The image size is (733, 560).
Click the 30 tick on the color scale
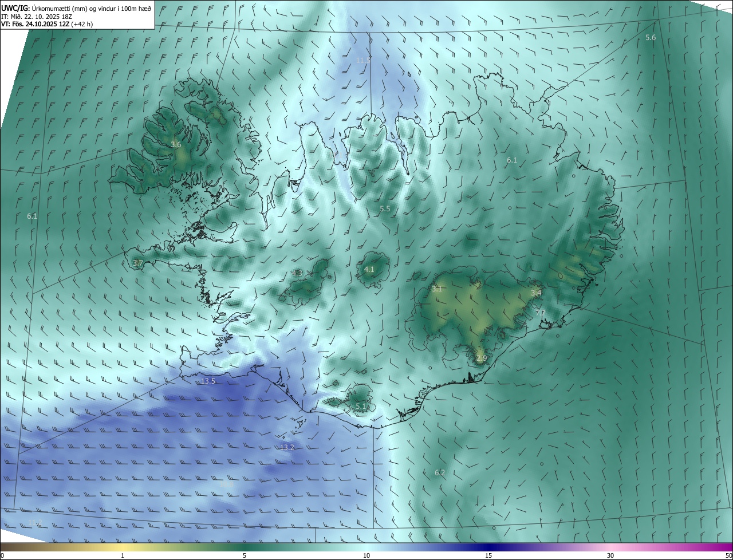pyautogui.click(x=610, y=555)
